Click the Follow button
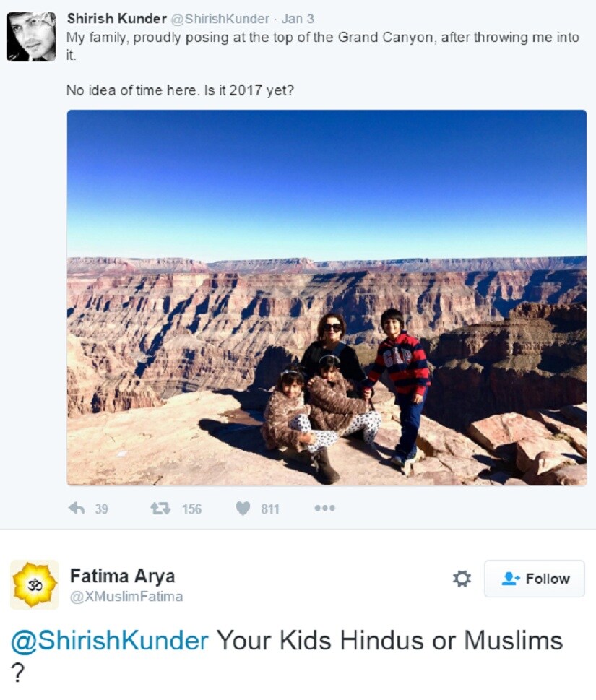596x700 pixels. [x=535, y=579]
